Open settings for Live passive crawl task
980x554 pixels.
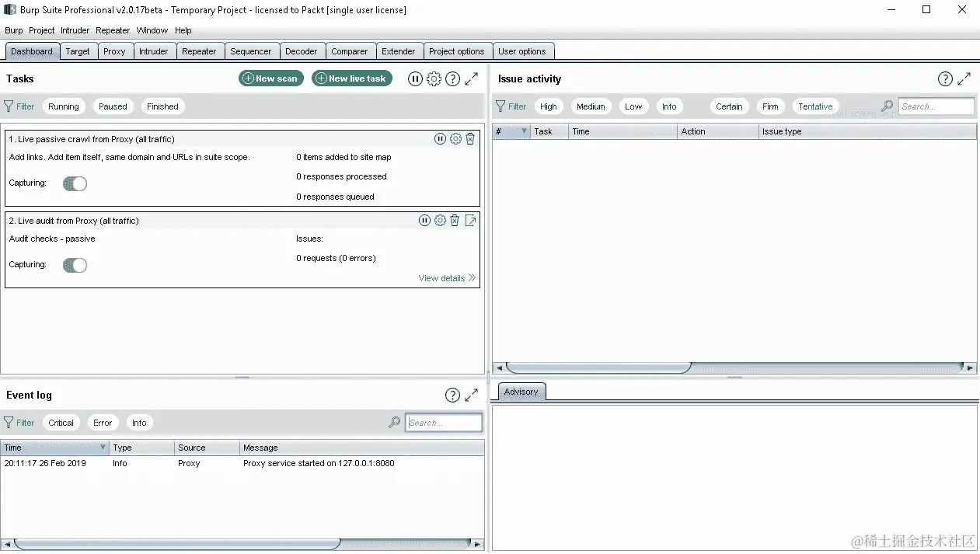[x=455, y=139]
